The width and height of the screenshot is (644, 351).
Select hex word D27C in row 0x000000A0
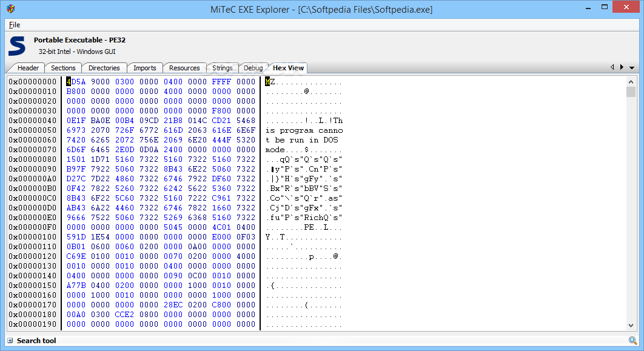pyautogui.click(x=76, y=179)
